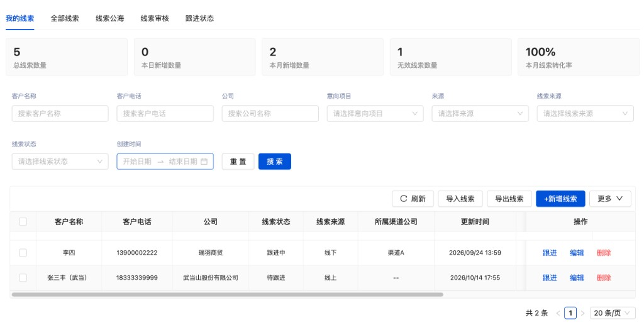Click the 线索状态 column header
The image size is (644, 327).
[276, 221]
